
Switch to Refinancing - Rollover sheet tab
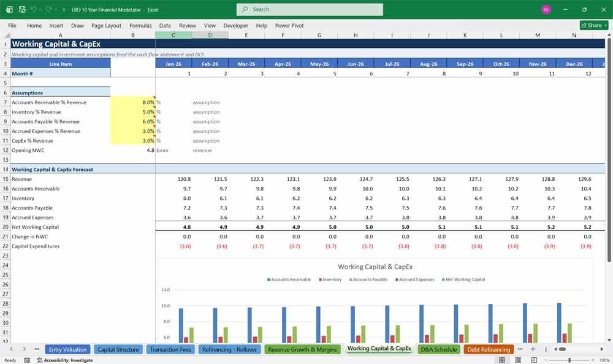click(x=229, y=349)
